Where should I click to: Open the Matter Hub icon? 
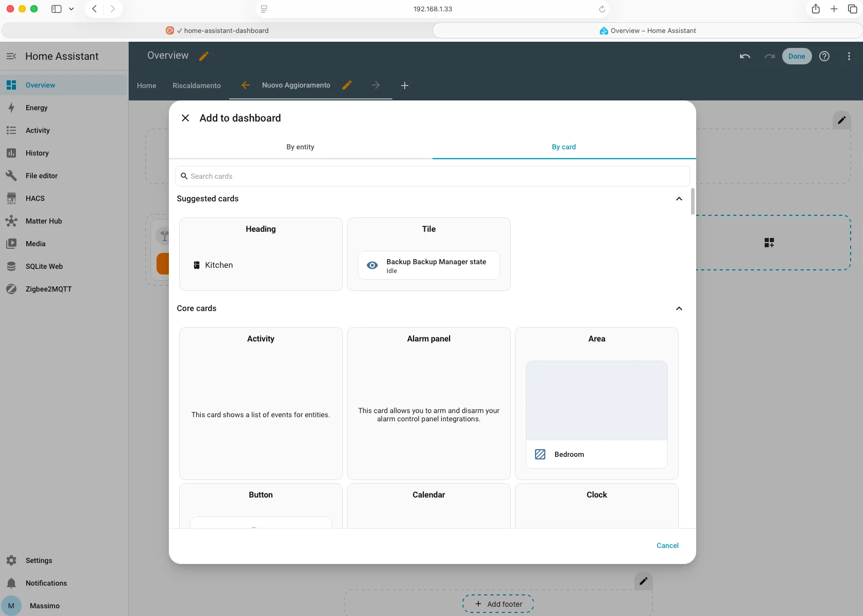coord(11,221)
